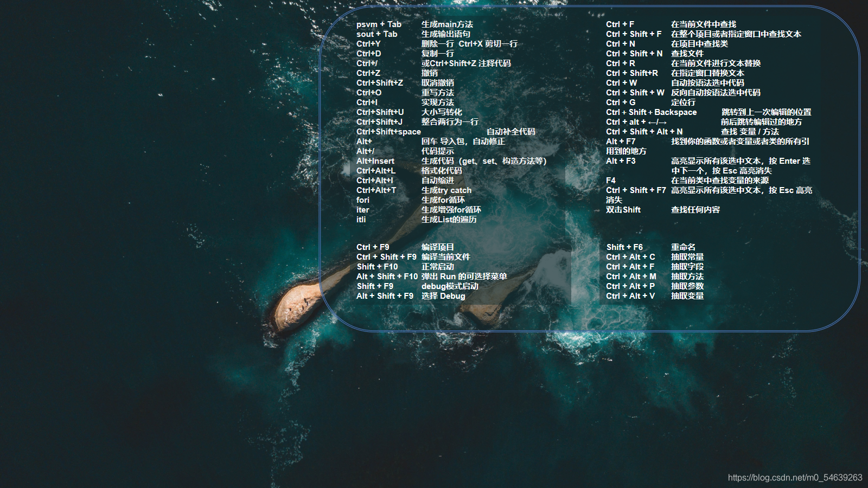Click the "回车 导入包, 自动修正" text
The width and height of the screenshot is (868, 488).
coord(463,142)
